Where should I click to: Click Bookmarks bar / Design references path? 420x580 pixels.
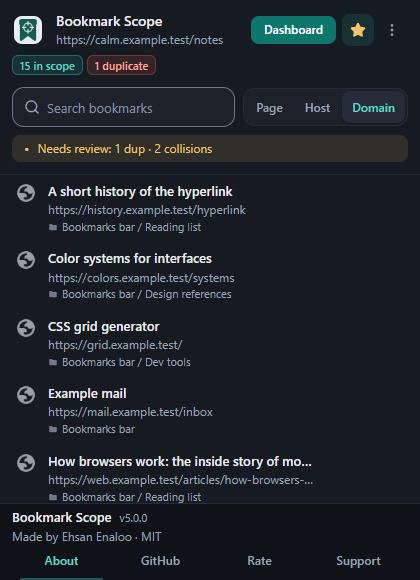coord(147,294)
